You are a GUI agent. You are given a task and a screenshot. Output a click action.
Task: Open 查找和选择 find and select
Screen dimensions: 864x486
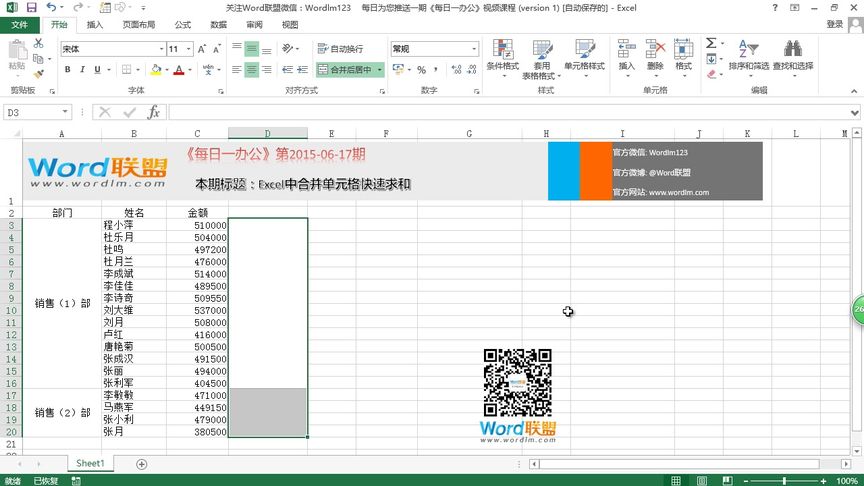(793, 57)
